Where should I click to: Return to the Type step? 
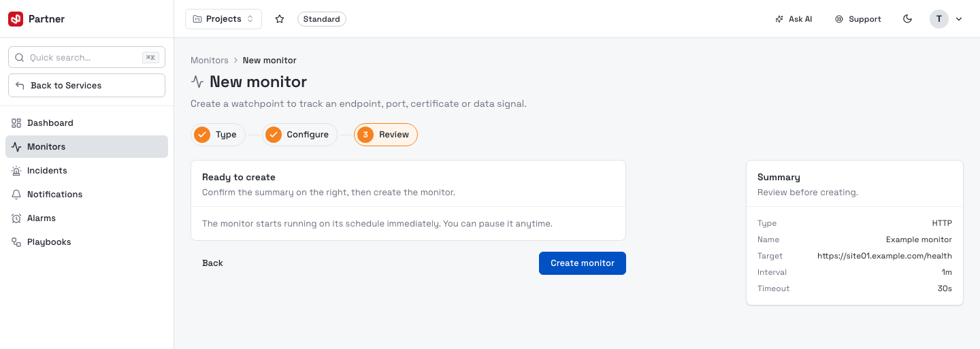[218, 135]
